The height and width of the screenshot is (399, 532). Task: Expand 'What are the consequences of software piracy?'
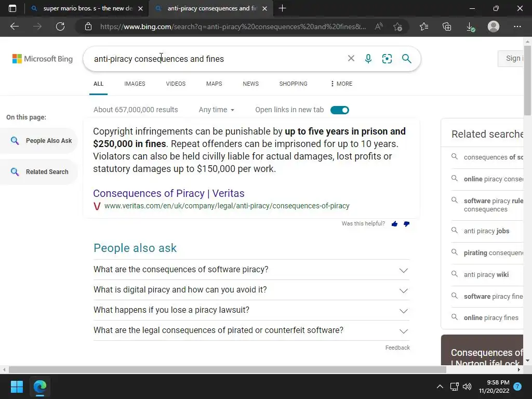pyautogui.click(x=251, y=270)
